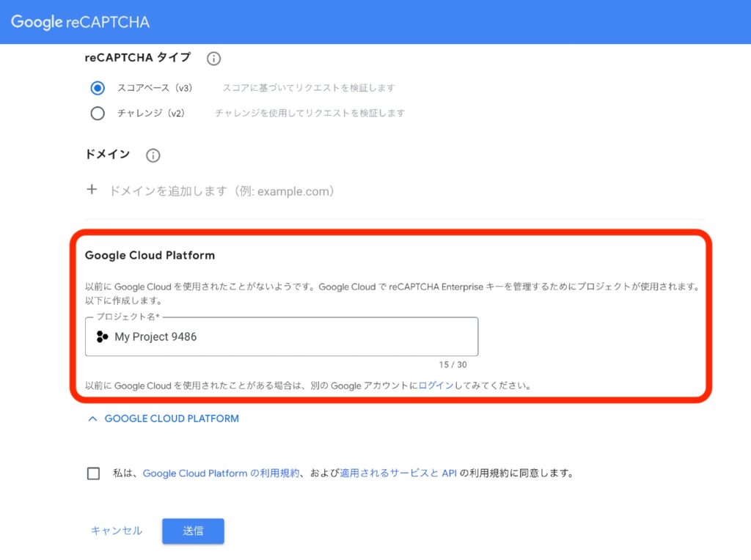Select チャレンジ (v2) radio button
This screenshot has width=751, height=560.
click(x=98, y=113)
